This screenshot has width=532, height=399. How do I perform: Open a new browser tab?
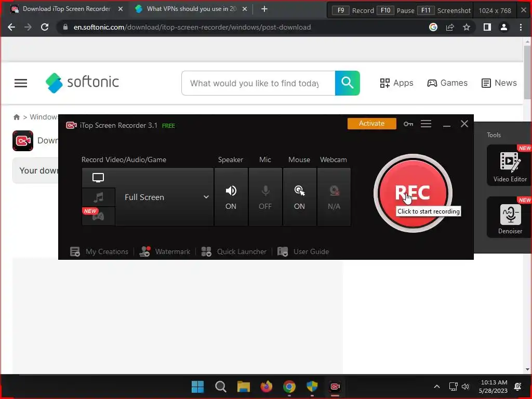coord(264,9)
